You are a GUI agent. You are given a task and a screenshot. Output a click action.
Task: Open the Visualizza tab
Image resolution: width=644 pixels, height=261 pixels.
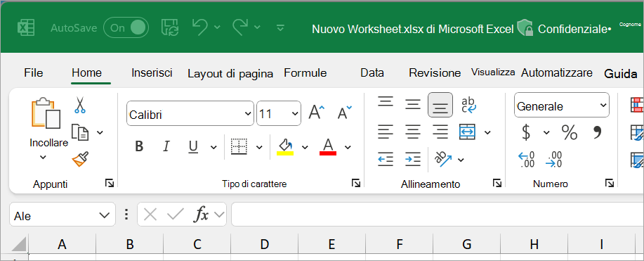point(493,72)
